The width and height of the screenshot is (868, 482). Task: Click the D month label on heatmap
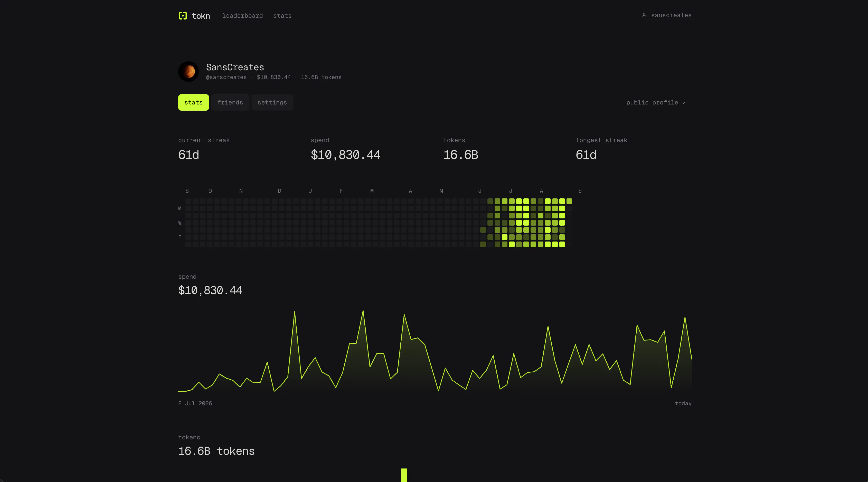pyautogui.click(x=279, y=191)
